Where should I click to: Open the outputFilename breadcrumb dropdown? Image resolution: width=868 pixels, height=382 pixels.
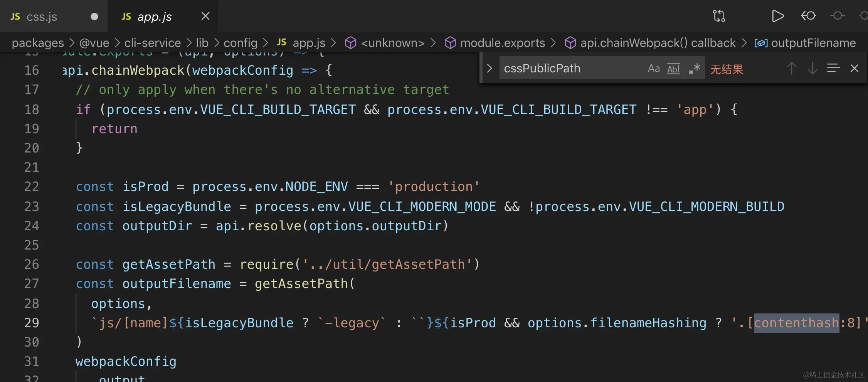tap(813, 43)
